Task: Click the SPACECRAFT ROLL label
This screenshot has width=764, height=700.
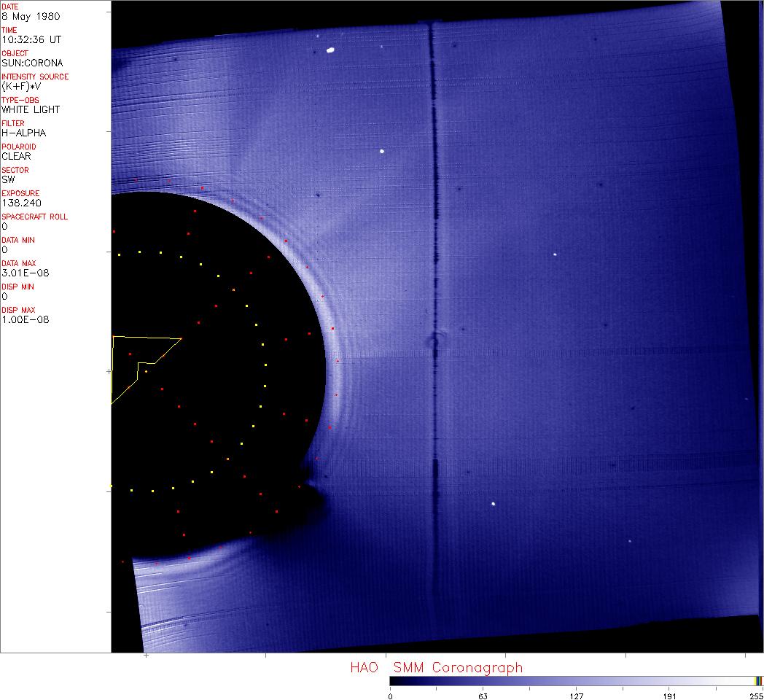Action: coord(35,217)
